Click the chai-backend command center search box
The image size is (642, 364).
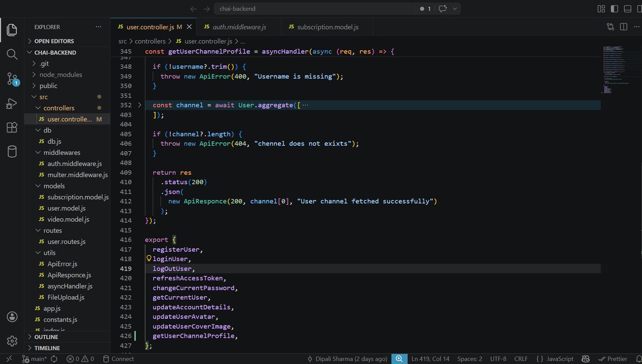pos(316,9)
